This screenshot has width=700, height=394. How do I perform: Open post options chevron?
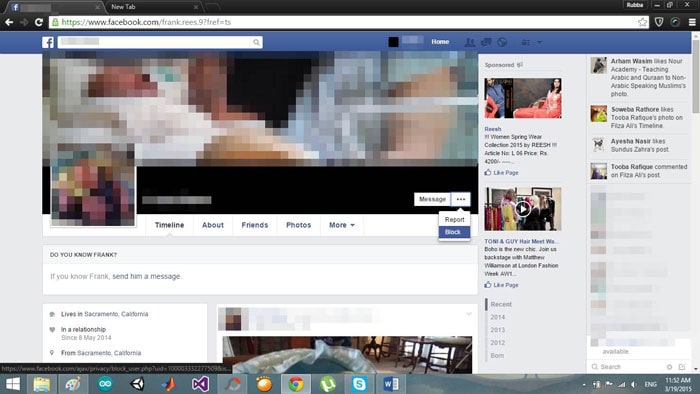click(469, 314)
